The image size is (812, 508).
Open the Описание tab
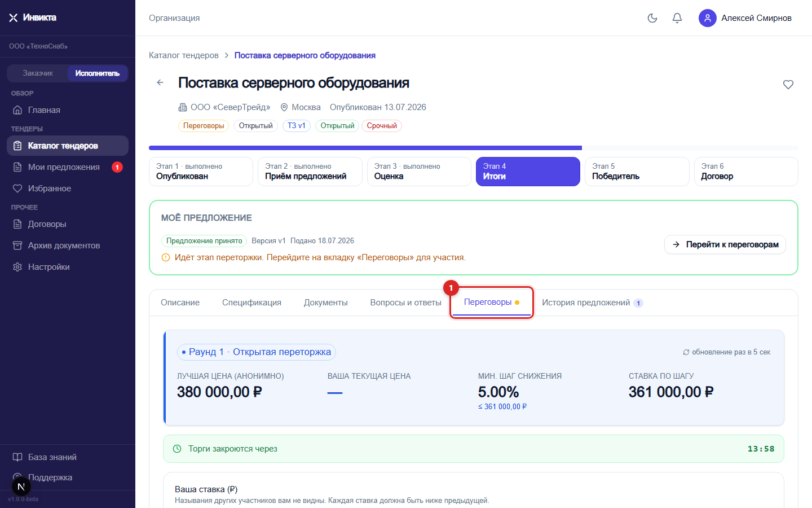click(180, 303)
